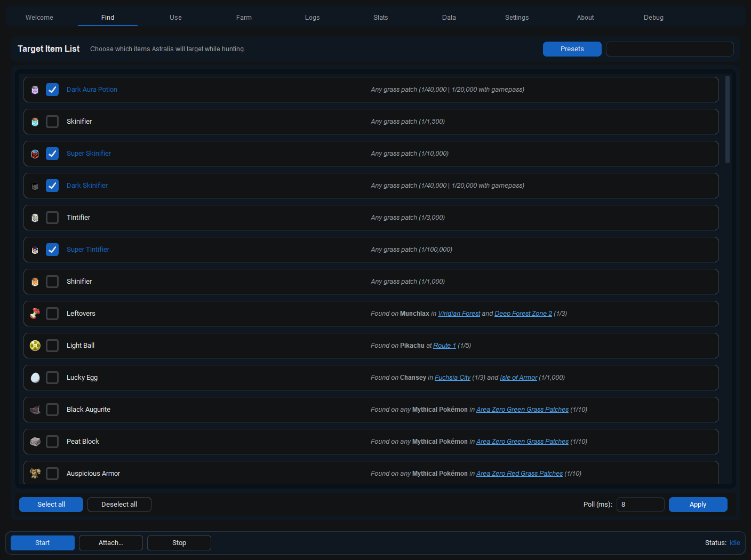Click the Attach... button

click(111, 543)
